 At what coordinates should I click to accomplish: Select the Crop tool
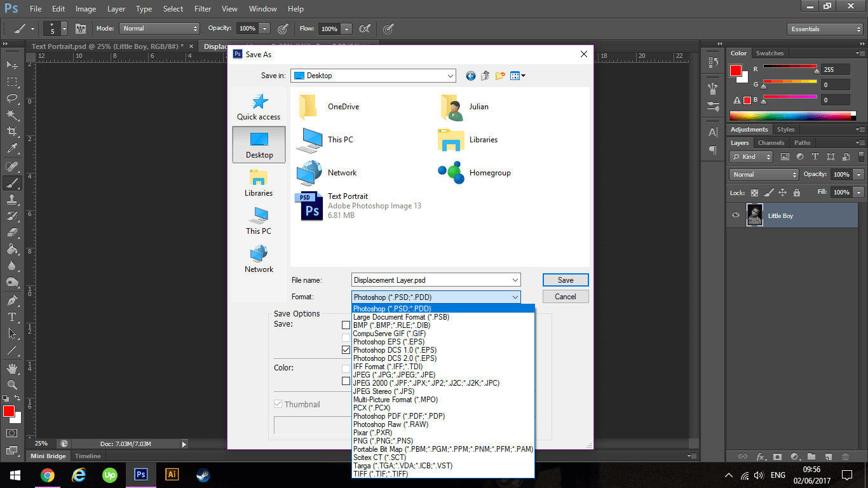[12, 132]
